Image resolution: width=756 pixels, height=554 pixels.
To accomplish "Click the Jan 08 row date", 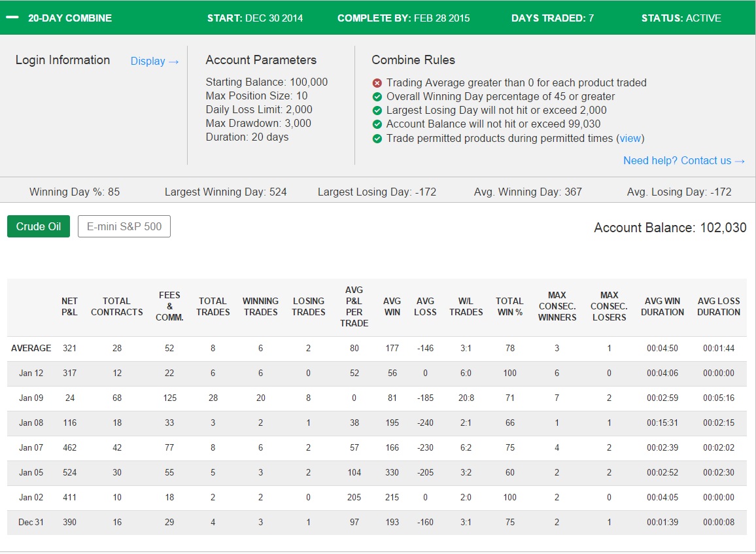I will [x=31, y=423].
